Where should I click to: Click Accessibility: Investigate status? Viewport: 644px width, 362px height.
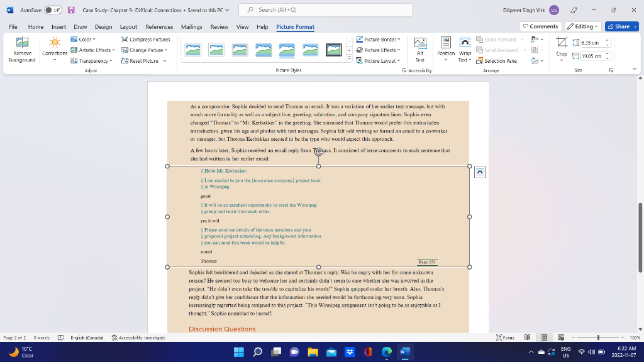click(138, 337)
